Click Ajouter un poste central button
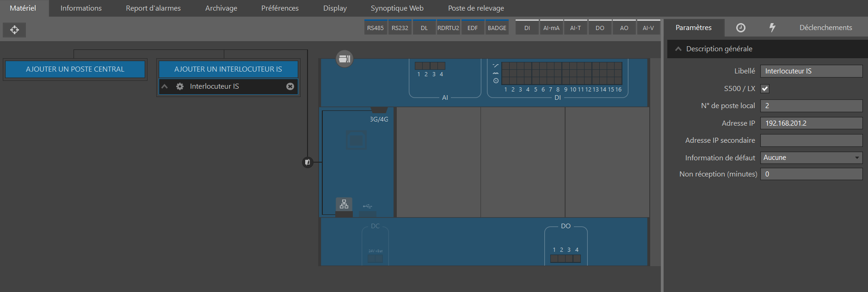Viewport: 868px width, 292px height. click(75, 69)
